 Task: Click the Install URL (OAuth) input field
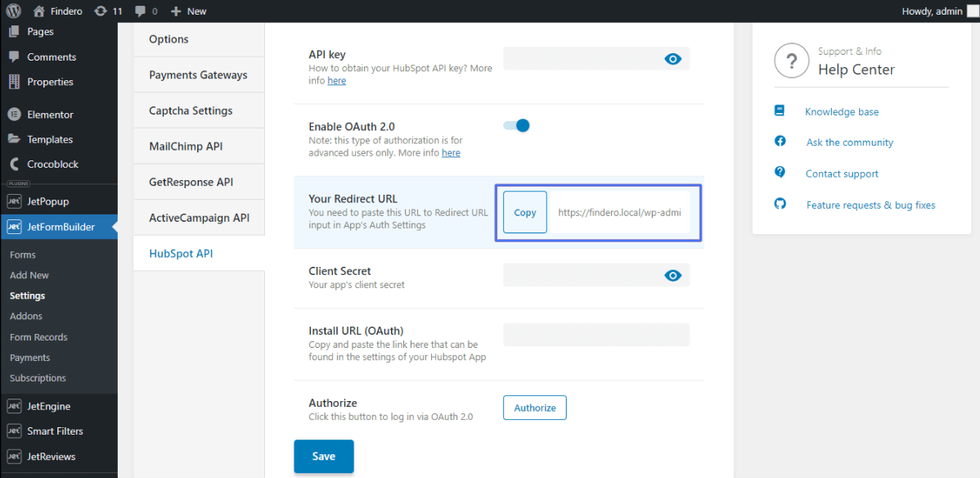point(596,334)
